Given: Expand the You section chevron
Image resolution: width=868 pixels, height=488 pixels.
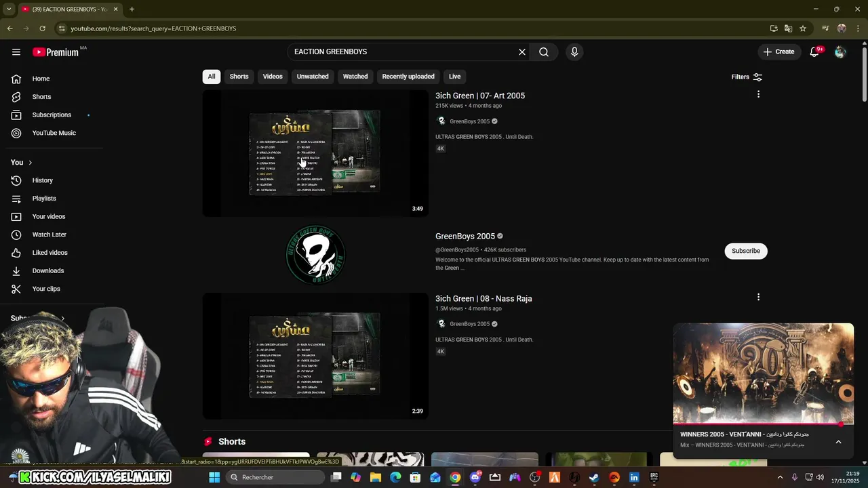Looking at the screenshot, I should (x=30, y=163).
